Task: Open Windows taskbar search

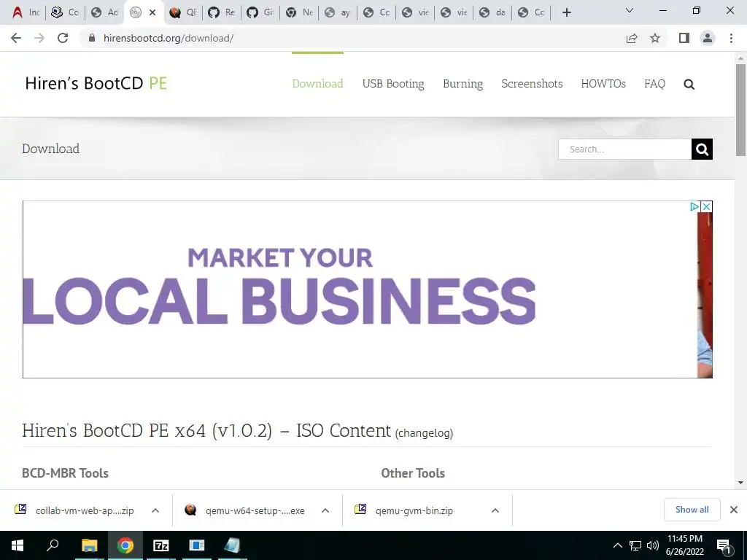Action: pos(53,545)
